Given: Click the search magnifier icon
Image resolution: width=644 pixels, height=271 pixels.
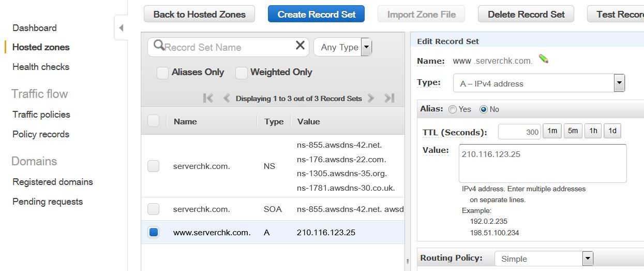Looking at the screenshot, I should 159,46.
